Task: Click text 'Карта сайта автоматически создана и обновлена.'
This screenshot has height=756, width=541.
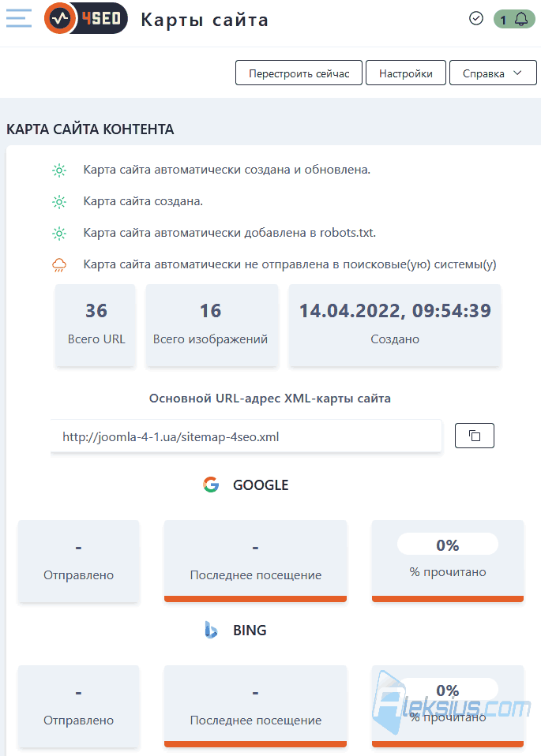Action: click(227, 170)
